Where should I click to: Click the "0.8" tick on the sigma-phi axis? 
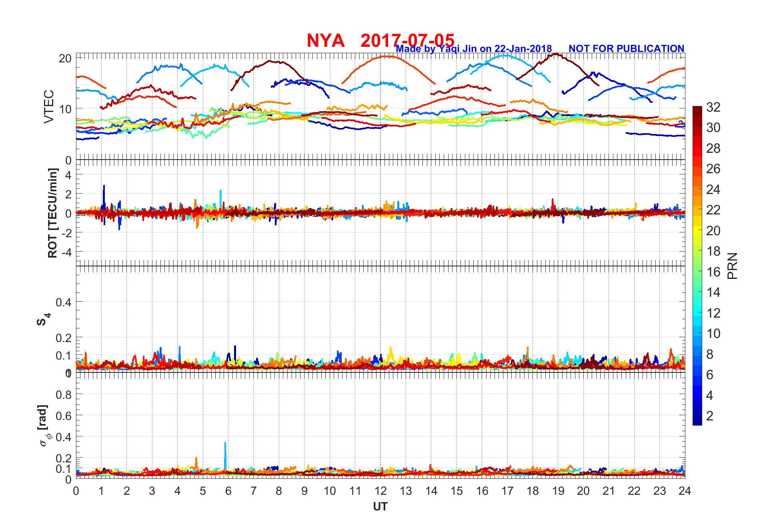coord(64,395)
